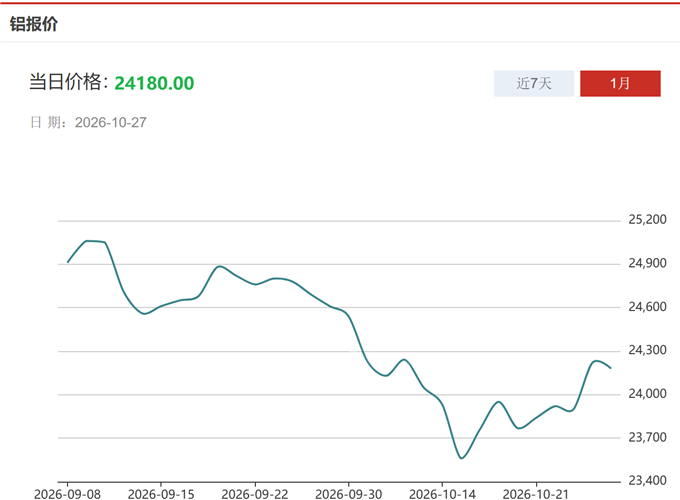Click the 24,600 y-axis label
This screenshot has width=680, height=500.
tap(647, 307)
